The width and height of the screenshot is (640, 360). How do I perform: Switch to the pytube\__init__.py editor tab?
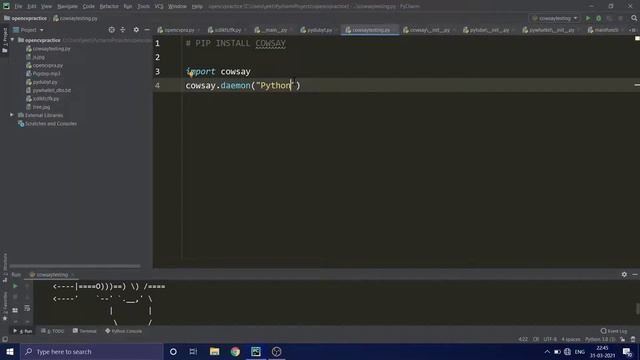[x=488, y=30]
